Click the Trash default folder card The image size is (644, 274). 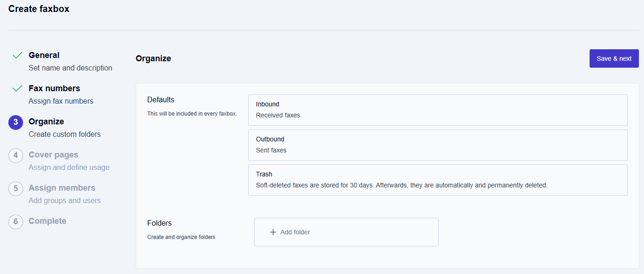point(437,180)
